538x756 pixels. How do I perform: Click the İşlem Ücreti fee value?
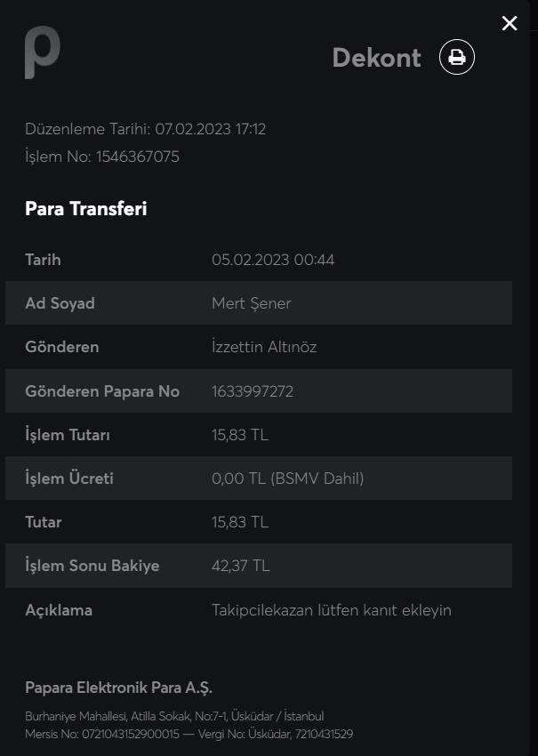pyautogui.click(x=288, y=479)
